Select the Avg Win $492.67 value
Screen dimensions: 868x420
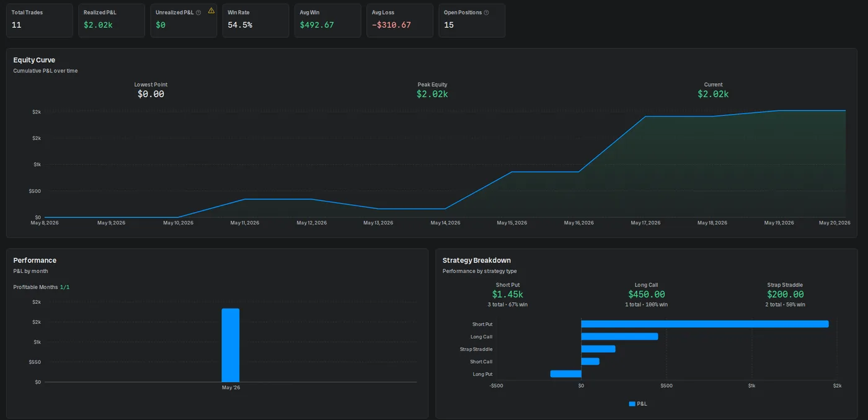[317, 25]
